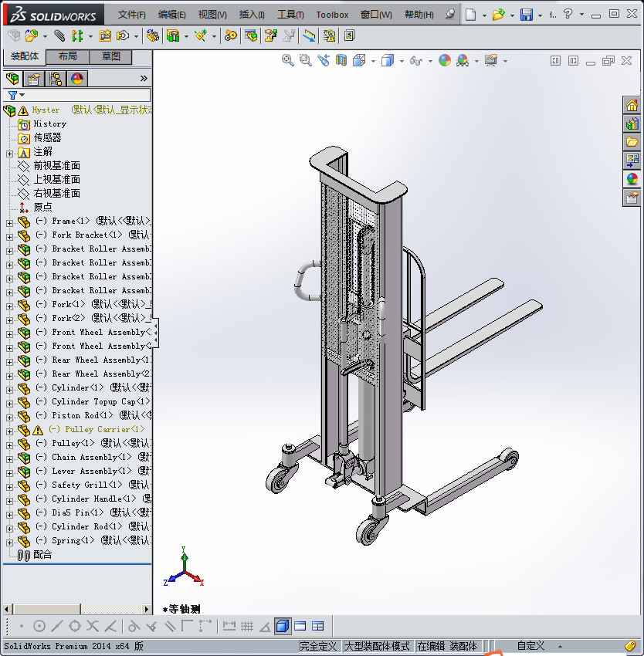644x656 pixels.
Task: Click the Open file folder icon
Action: click(498, 15)
